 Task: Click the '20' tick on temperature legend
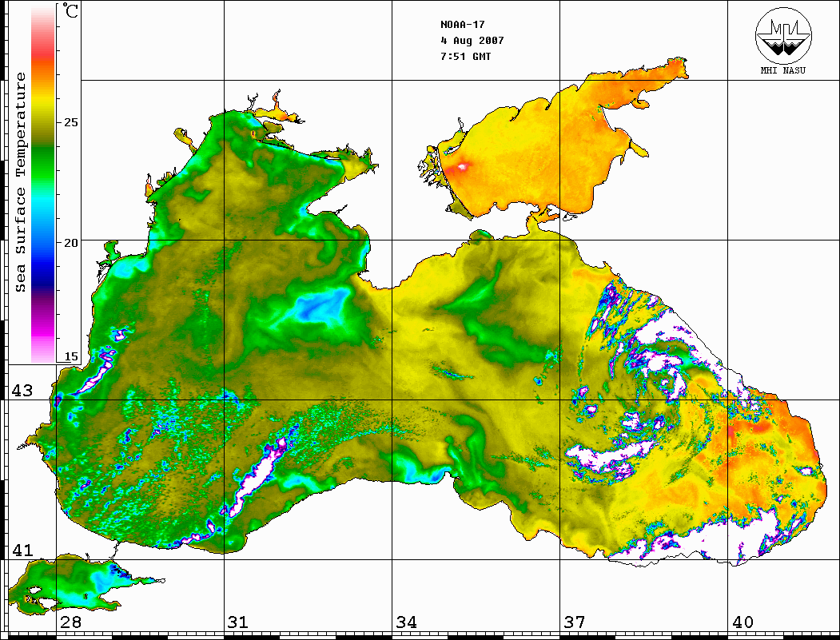[70, 243]
